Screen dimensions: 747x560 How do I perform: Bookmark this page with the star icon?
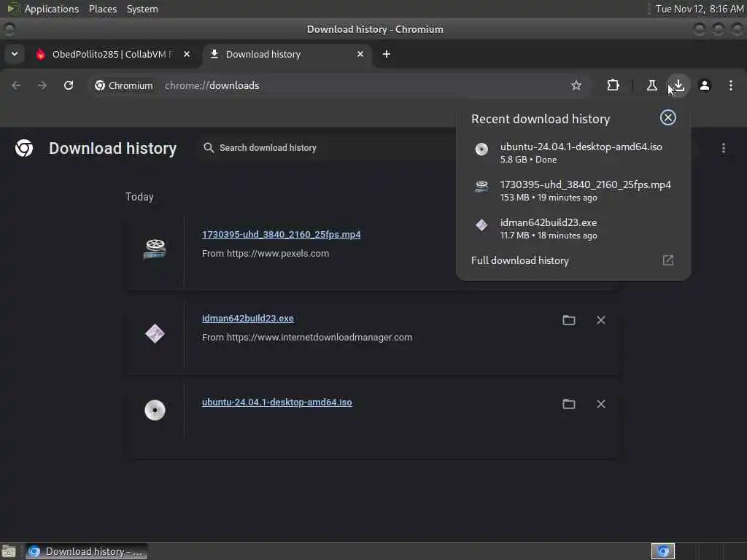(x=576, y=85)
